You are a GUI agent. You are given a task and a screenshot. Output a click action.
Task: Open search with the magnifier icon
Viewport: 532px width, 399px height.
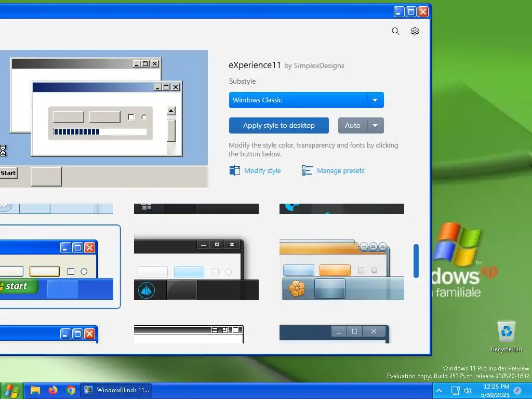pos(395,31)
